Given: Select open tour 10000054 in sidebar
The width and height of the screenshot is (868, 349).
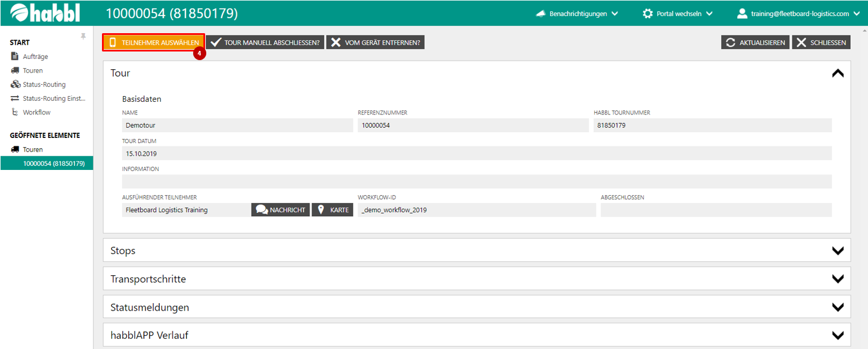Looking at the screenshot, I should click(54, 164).
